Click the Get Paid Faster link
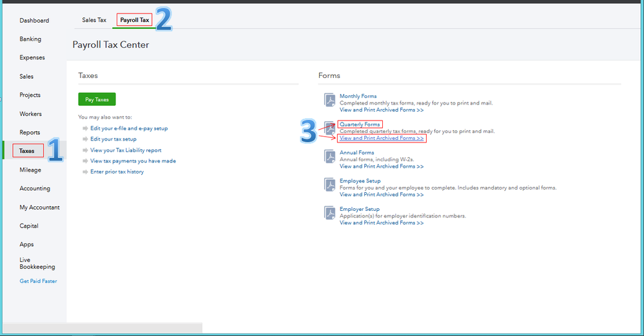This screenshot has height=336, width=644. point(38,281)
